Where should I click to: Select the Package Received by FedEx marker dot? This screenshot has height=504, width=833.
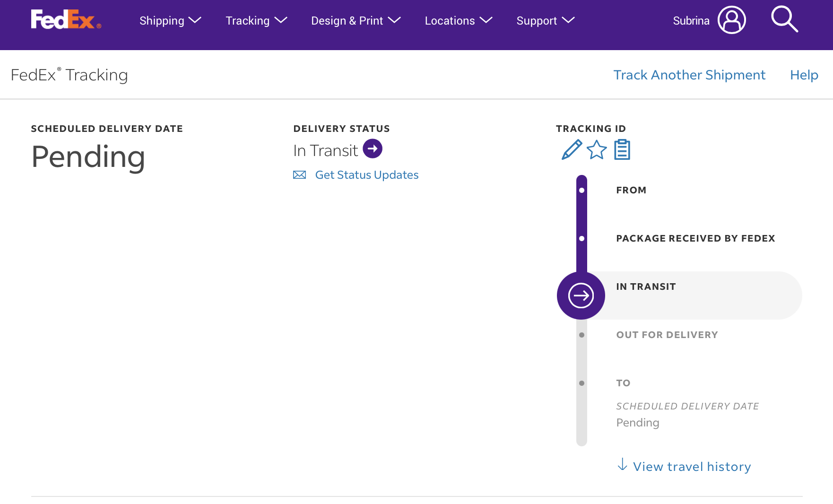(x=581, y=238)
